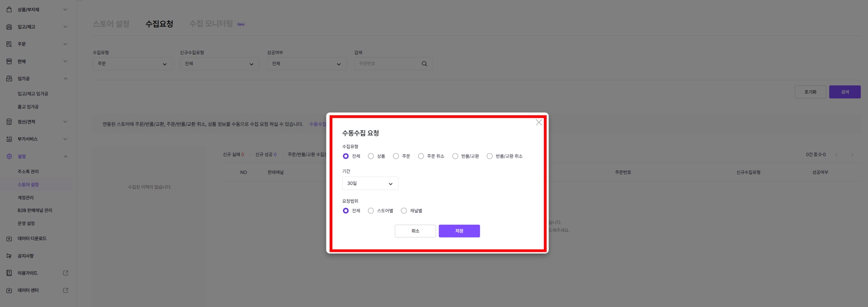Click the 판매 store icon in sidebar
The image size is (868, 307).
[x=9, y=61]
